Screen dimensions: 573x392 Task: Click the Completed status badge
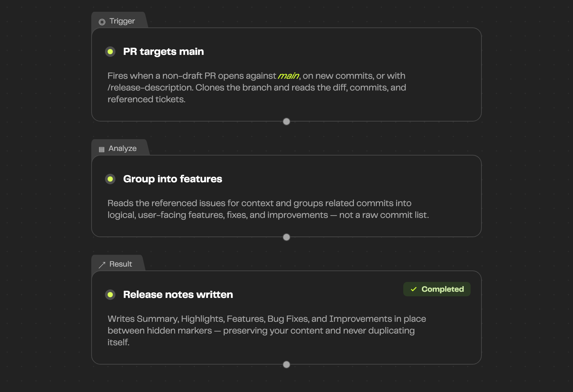coord(437,289)
